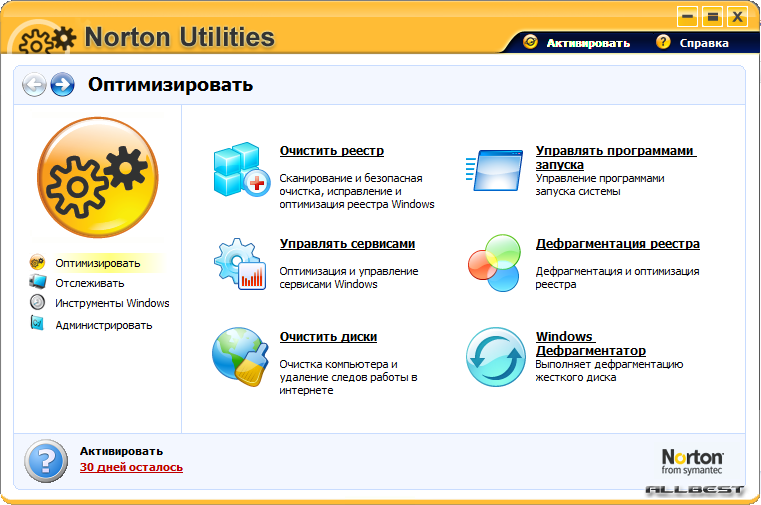
Task: Click the Инструменты Windows sidebar icon
Action: pyautogui.click(x=37, y=302)
